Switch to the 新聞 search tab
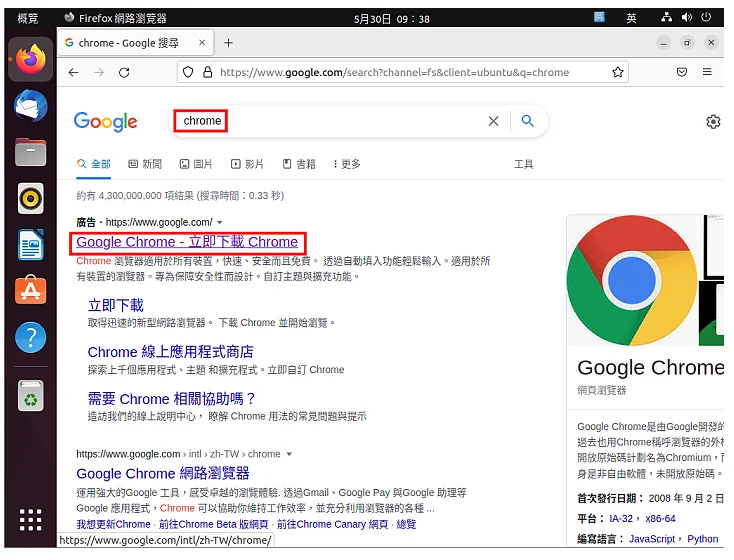Screen dimensions: 734x560 coord(145,164)
